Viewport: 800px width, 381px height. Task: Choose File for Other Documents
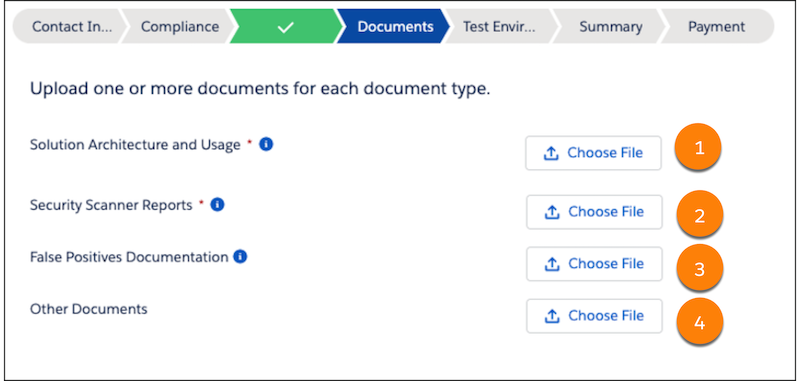tap(594, 316)
